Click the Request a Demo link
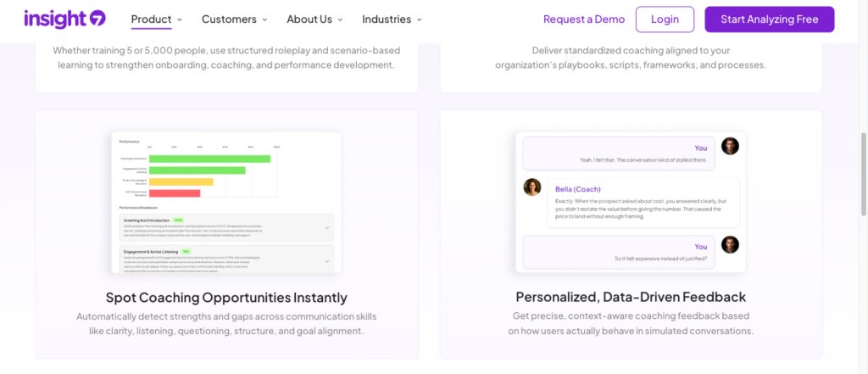 click(584, 19)
